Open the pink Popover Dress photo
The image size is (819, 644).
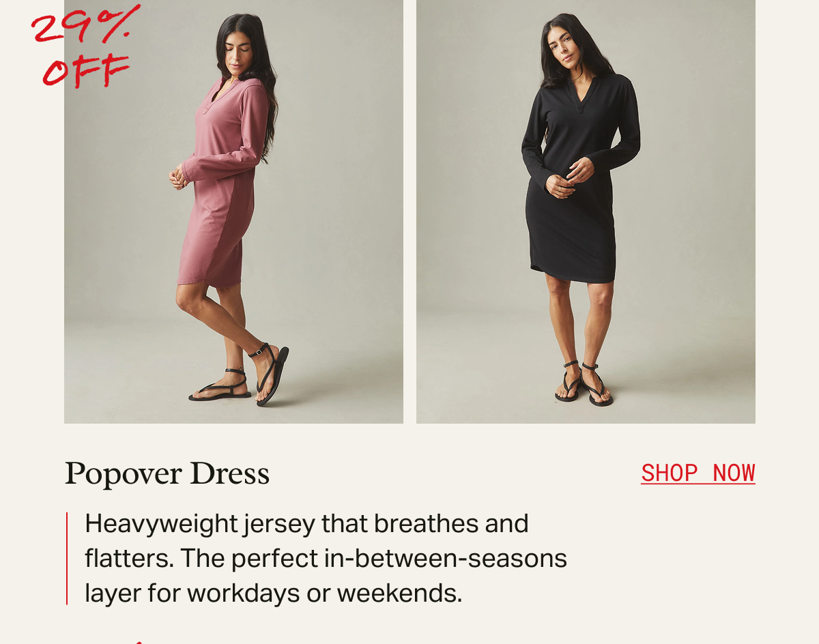tap(233, 211)
